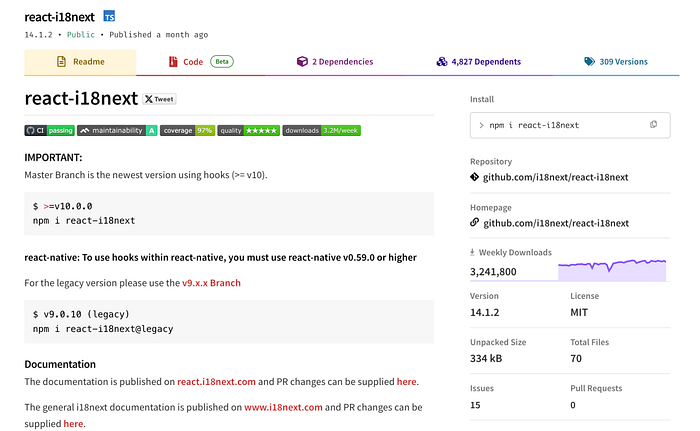Image resolution: width=700 pixels, height=431 pixels.
Task: Click the Code tab file icon
Action: click(173, 62)
